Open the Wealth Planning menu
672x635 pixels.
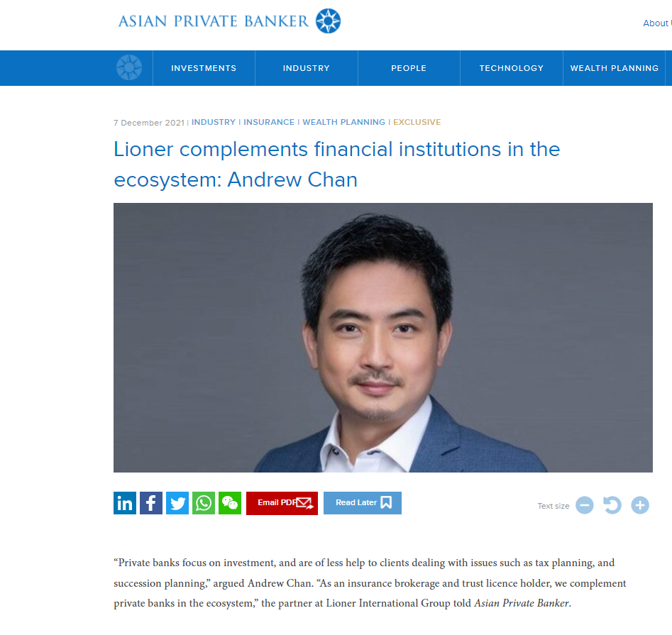pyautogui.click(x=614, y=68)
